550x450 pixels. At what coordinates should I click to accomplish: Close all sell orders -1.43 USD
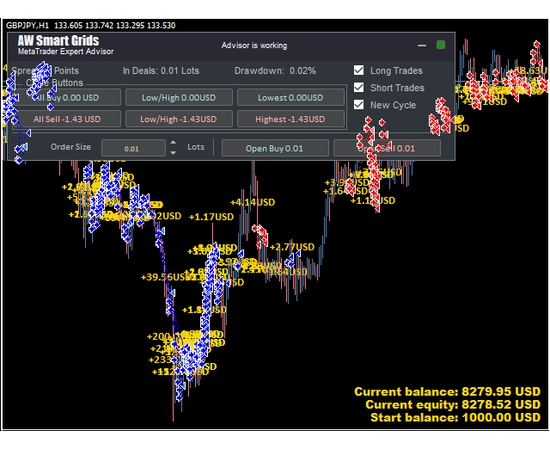(x=67, y=119)
